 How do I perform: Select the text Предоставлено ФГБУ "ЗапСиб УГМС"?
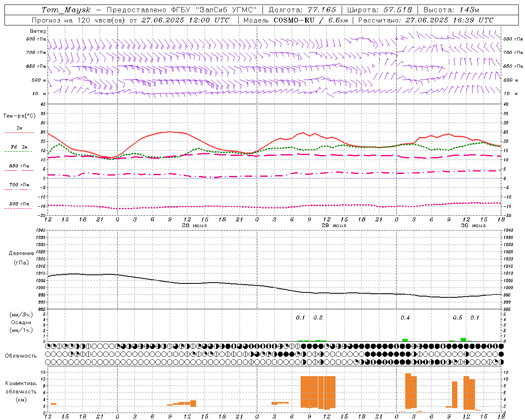pos(182,10)
